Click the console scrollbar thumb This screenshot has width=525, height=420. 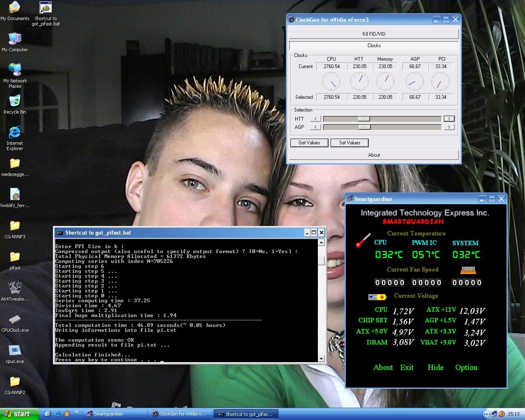coord(322,261)
